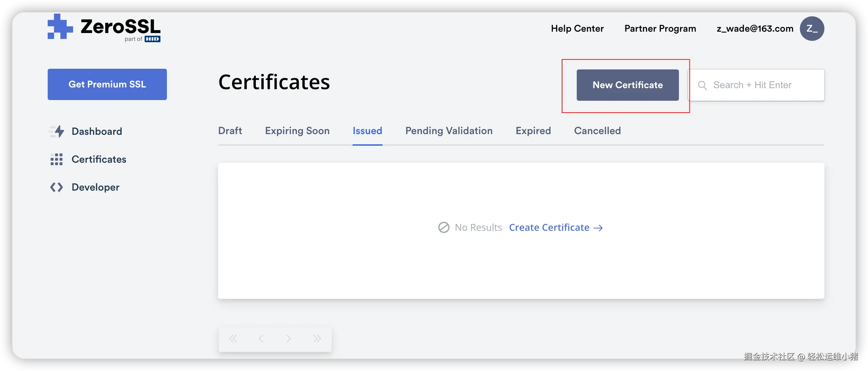Go to next page chevron
The height and width of the screenshot is (371, 868).
tap(289, 339)
